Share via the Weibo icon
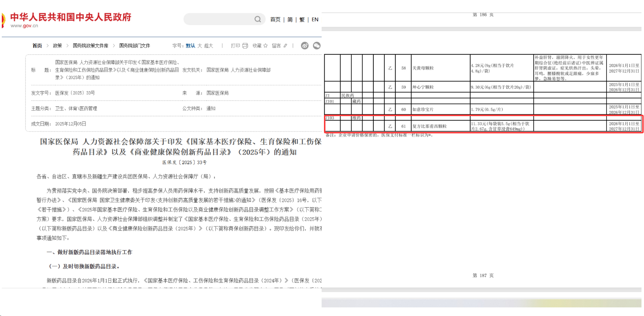 tap(305, 46)
